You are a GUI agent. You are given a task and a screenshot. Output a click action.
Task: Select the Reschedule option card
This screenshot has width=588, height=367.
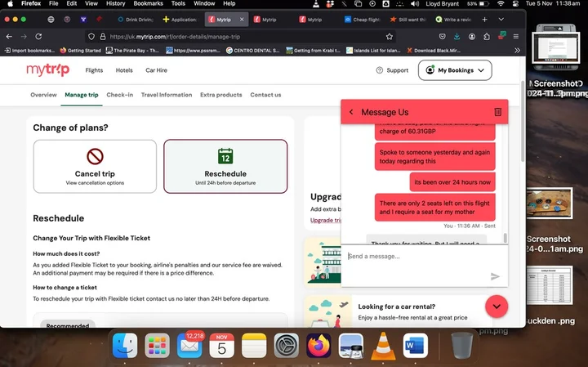tap(225, 167)
